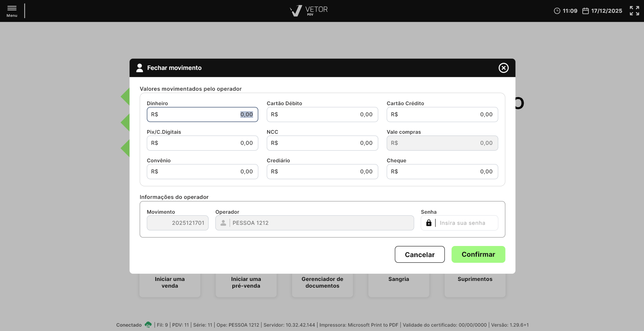Click 'Validade do certificado' status entry
Viewport: 644px width, 331px height.
pos(445,325)
